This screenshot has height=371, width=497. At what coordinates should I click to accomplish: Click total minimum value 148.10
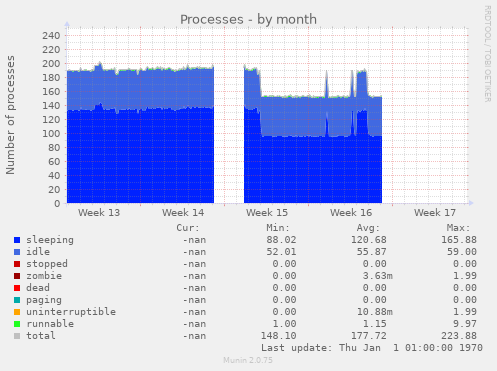tap(278, 336)
